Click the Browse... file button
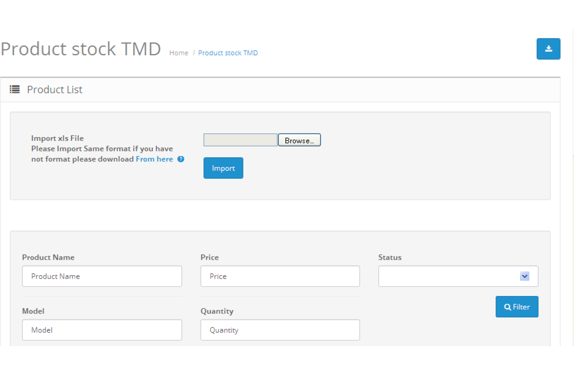Viewport: 588px width, 392px height. 299,140
